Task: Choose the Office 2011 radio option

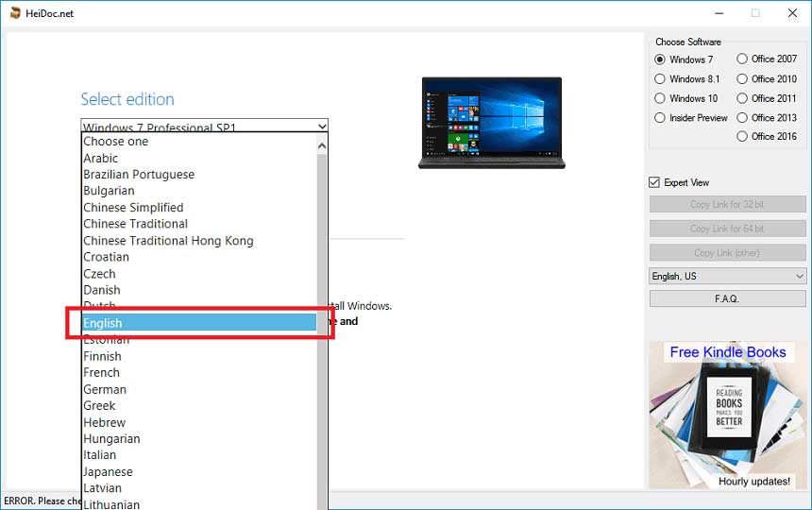Action: point(742,98)
